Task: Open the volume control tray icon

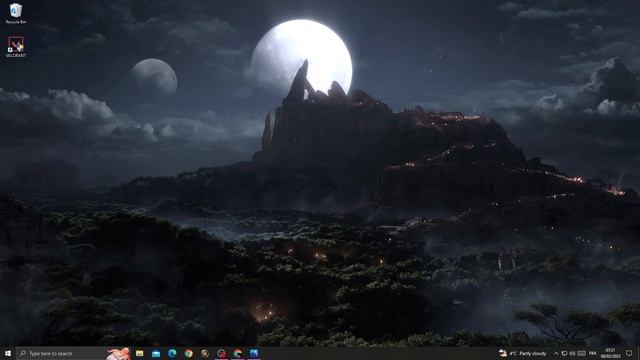Action: click(573, 353)
